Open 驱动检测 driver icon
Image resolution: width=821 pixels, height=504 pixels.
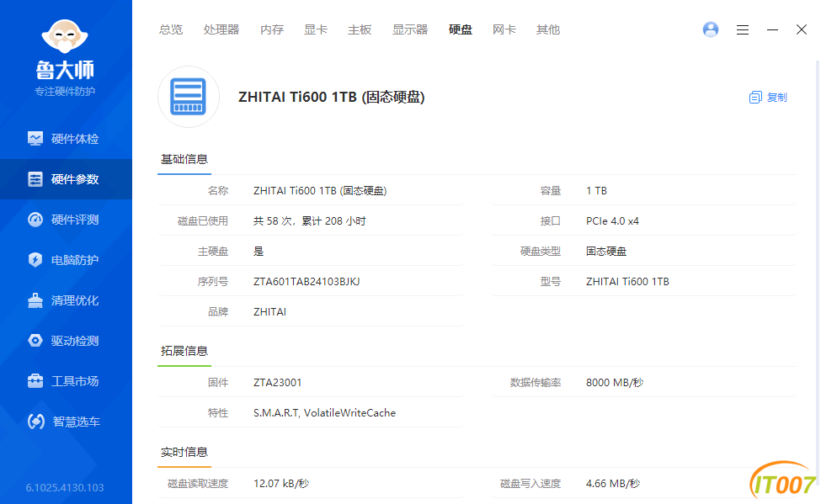(35, 340)
